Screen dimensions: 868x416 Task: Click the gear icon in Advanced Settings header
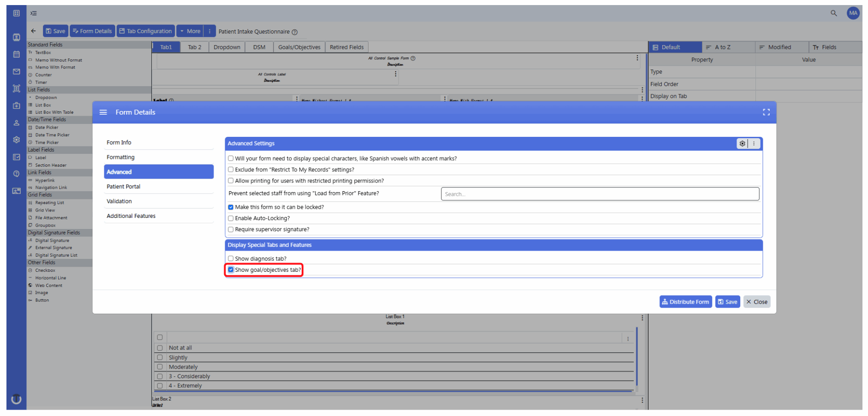tap(742, 144)
